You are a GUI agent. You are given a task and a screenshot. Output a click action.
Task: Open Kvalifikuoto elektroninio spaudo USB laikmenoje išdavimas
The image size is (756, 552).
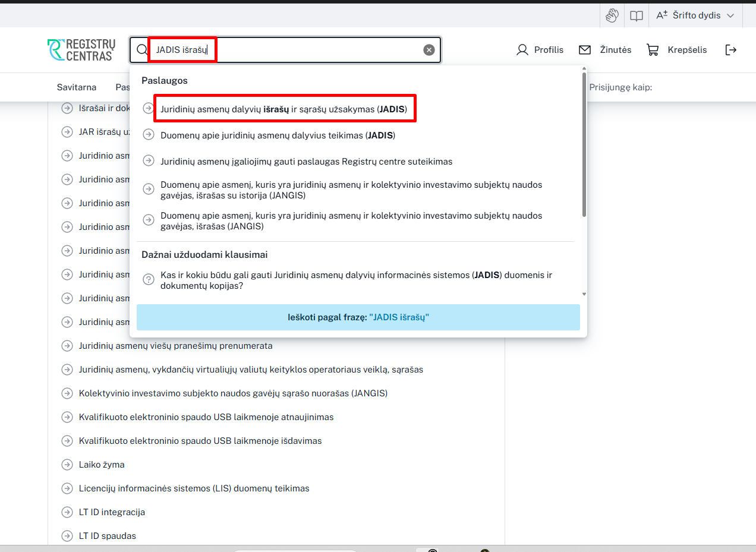pos(200,441)
